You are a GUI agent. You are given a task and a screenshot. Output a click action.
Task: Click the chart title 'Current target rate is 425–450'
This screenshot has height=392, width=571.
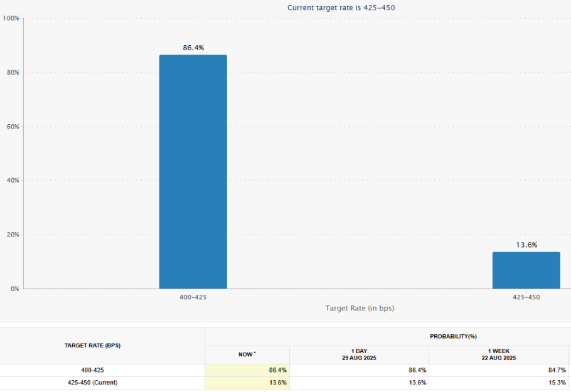341,8
